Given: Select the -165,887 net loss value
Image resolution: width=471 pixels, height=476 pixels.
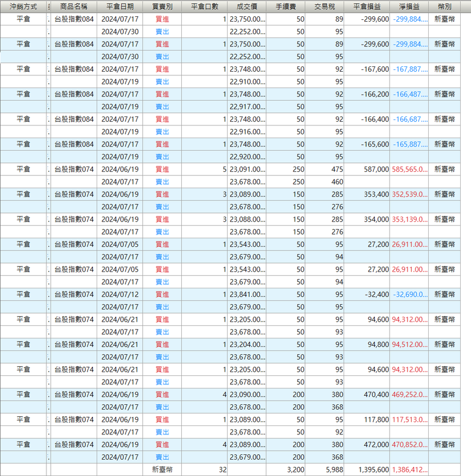Looking at the screenshot, I should point(410,144).
